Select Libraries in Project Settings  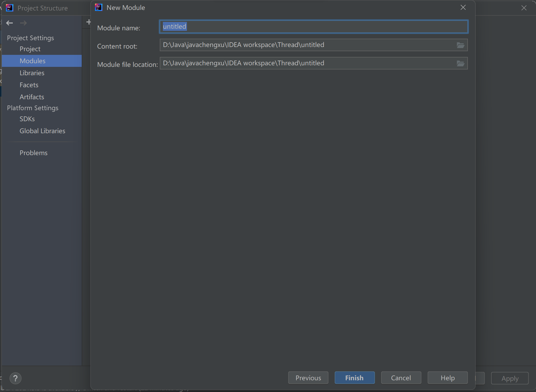pos(32,73)
